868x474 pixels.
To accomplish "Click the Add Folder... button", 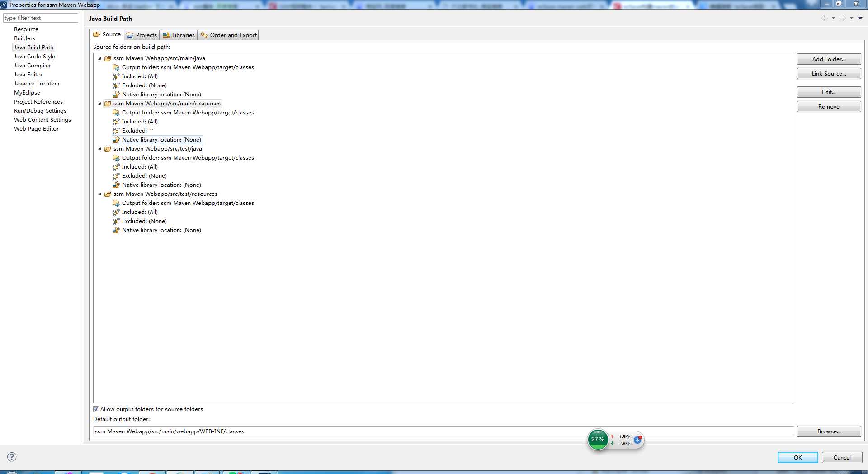I will click(x=829, y=59).
